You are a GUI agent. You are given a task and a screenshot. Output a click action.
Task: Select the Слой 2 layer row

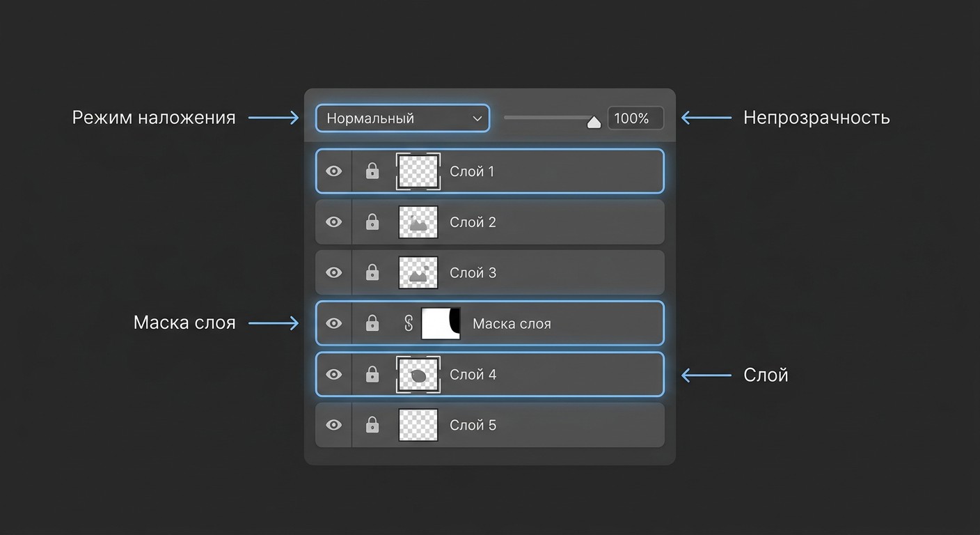point(490,222)
